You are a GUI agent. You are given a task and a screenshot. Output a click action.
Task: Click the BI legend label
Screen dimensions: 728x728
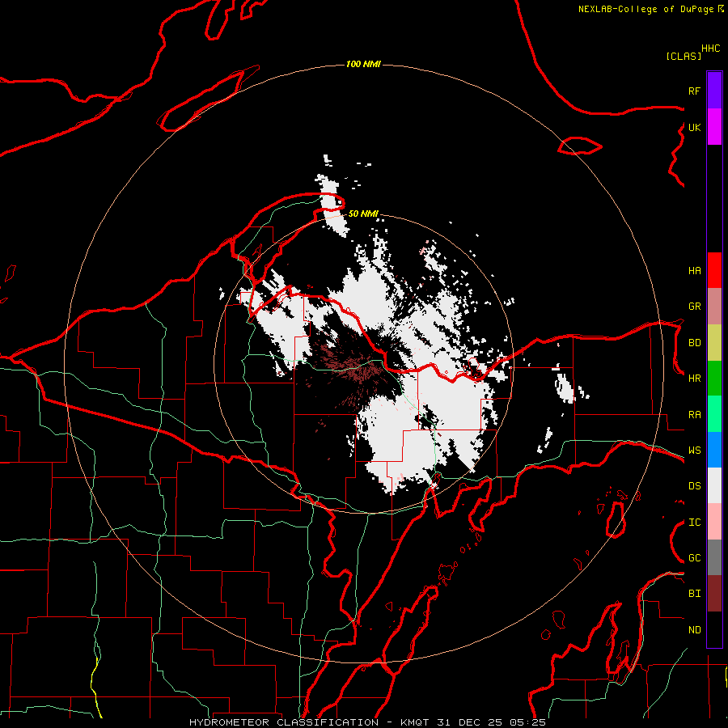point(695,594)
